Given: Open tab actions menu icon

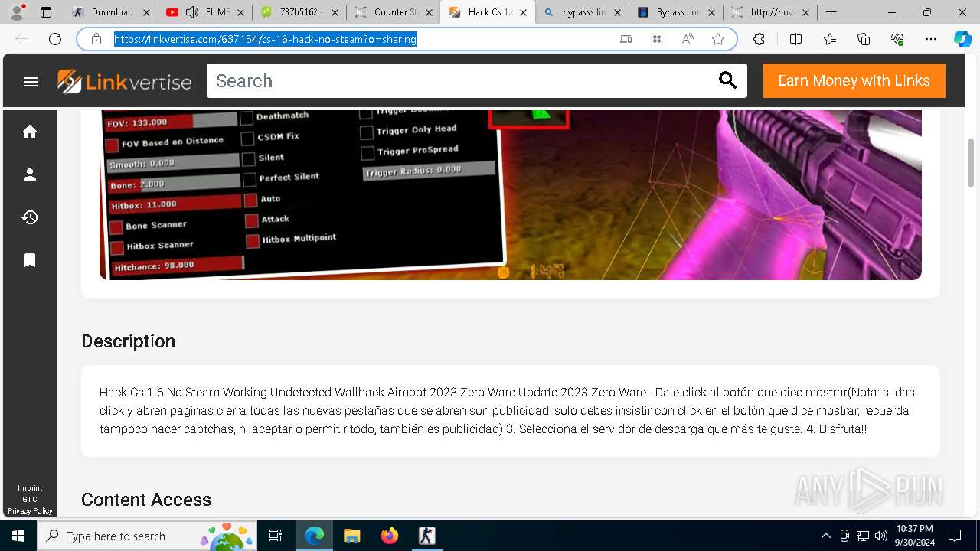Looking at the screenshot, I should coord(46,12).
